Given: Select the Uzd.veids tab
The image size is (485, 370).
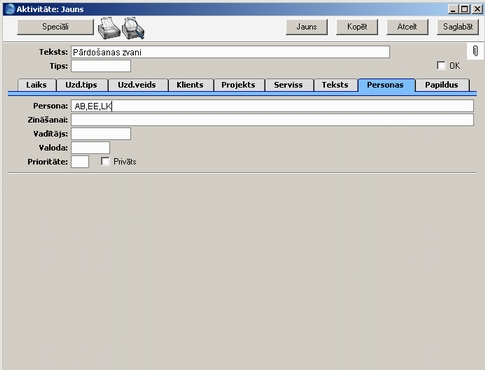Looking at the screenshot, I should 137,85.
